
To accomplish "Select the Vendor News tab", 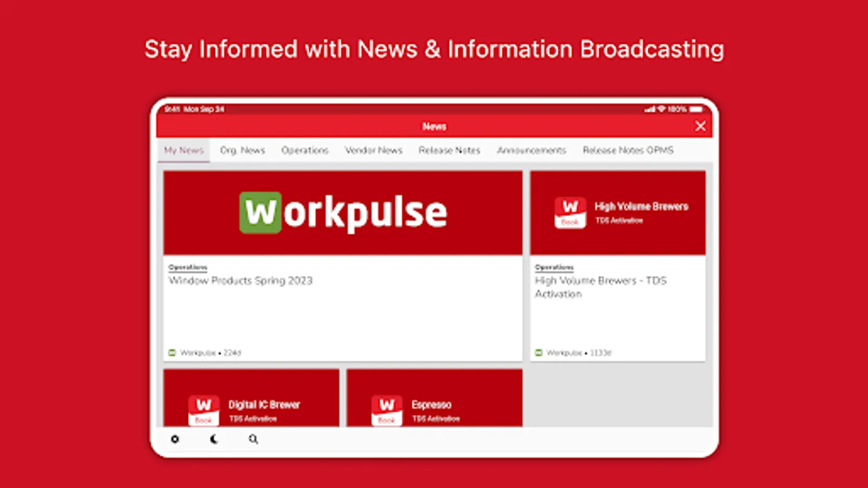I will pos(374,150).
